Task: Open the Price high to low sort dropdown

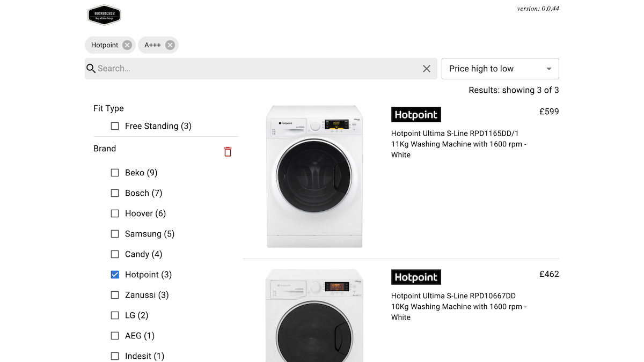Action: (500, 69)
